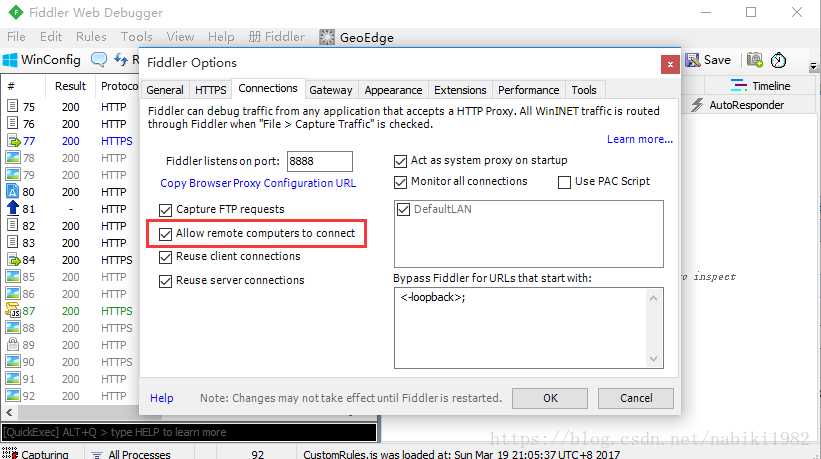Screen dimensions: 821x459
Task: Click the QuickExec command box
Action: click(189, 432)
